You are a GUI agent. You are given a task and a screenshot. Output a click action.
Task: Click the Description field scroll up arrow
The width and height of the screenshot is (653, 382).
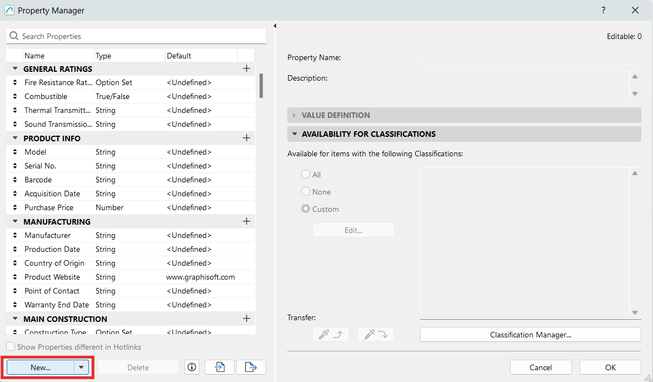click(x=635, y=77)
